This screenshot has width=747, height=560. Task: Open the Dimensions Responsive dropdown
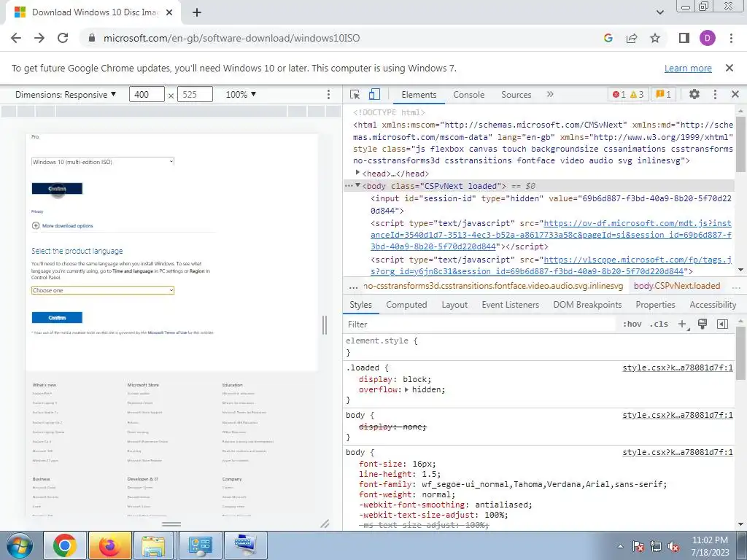(x=66, y=94)
